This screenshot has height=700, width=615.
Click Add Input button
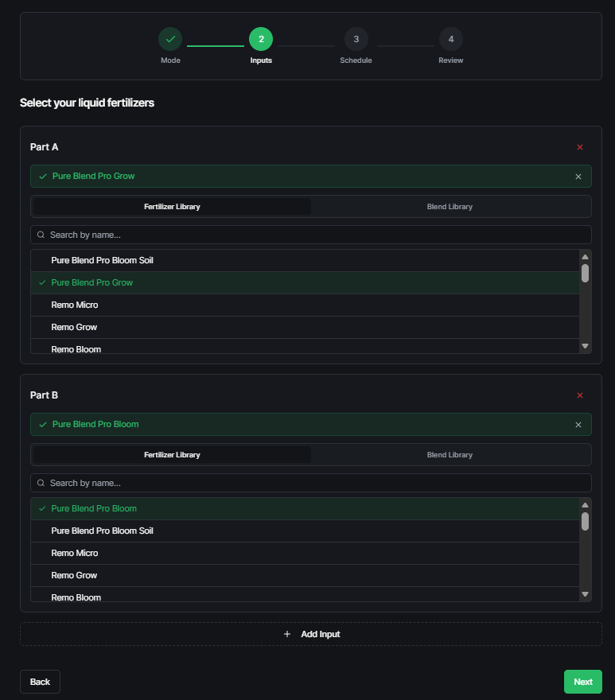(311, 634)
